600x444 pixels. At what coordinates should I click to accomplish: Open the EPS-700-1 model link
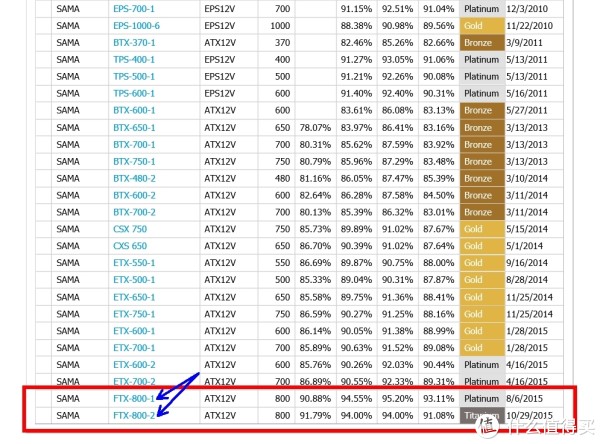point(134,9)
